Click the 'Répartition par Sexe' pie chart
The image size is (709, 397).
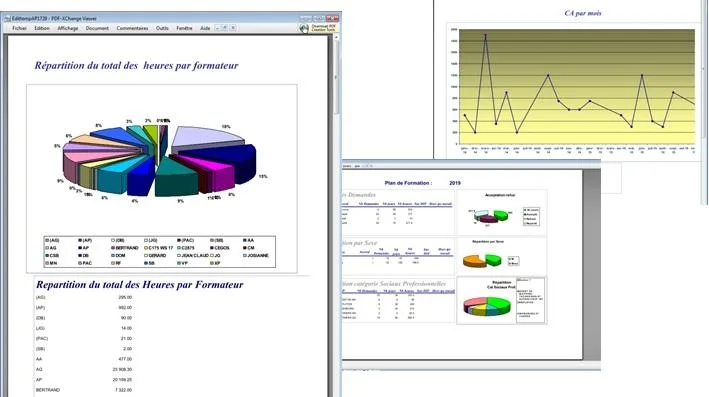[482, 260]
